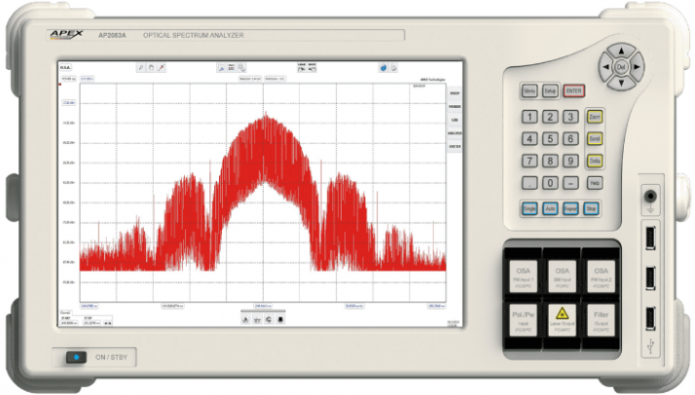Toggle the ON / STBY power button
The height and width of the screenshot is (395, 695).
[x=76, y=357]
